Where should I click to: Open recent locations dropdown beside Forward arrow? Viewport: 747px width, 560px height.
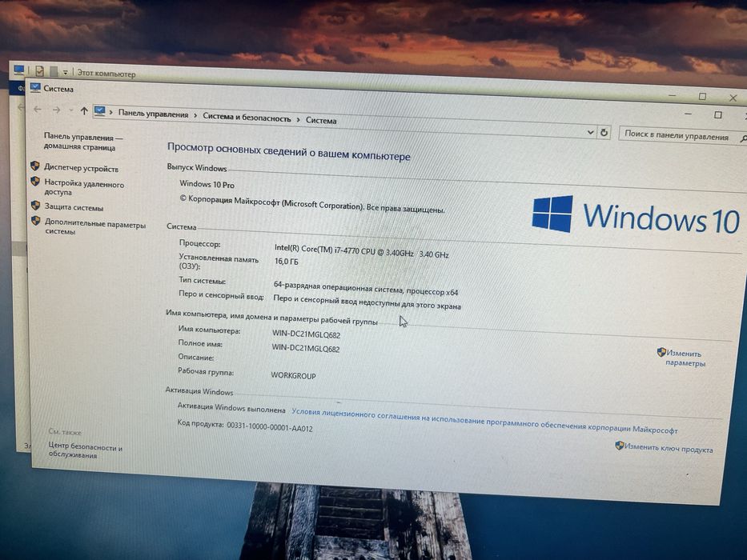click(x=71, y=110)
